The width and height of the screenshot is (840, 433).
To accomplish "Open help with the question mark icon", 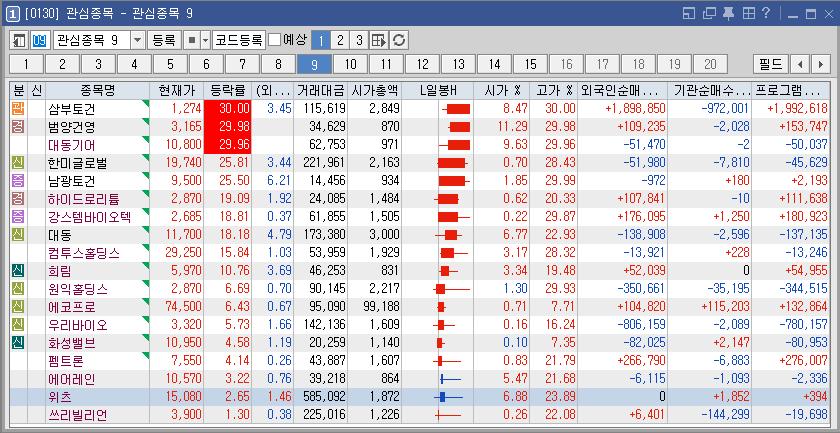I will pos(766,13).
